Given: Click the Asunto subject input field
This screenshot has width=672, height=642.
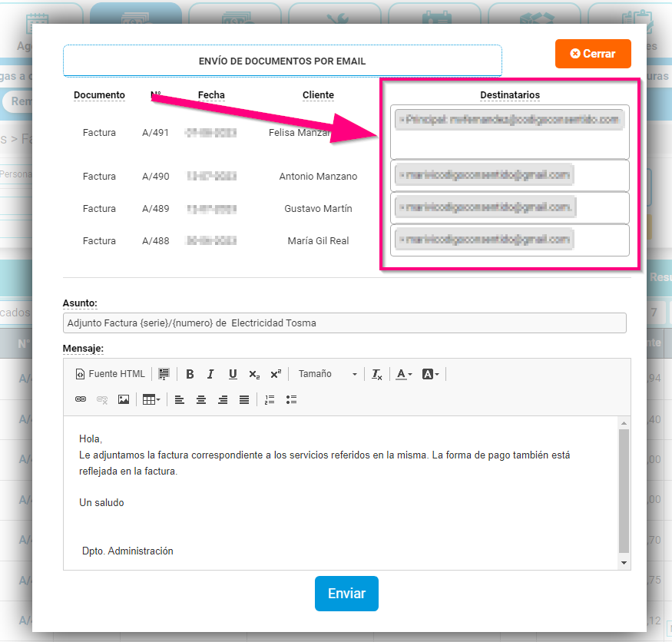Looking at the screenshot, I should (x=344, y=323).
